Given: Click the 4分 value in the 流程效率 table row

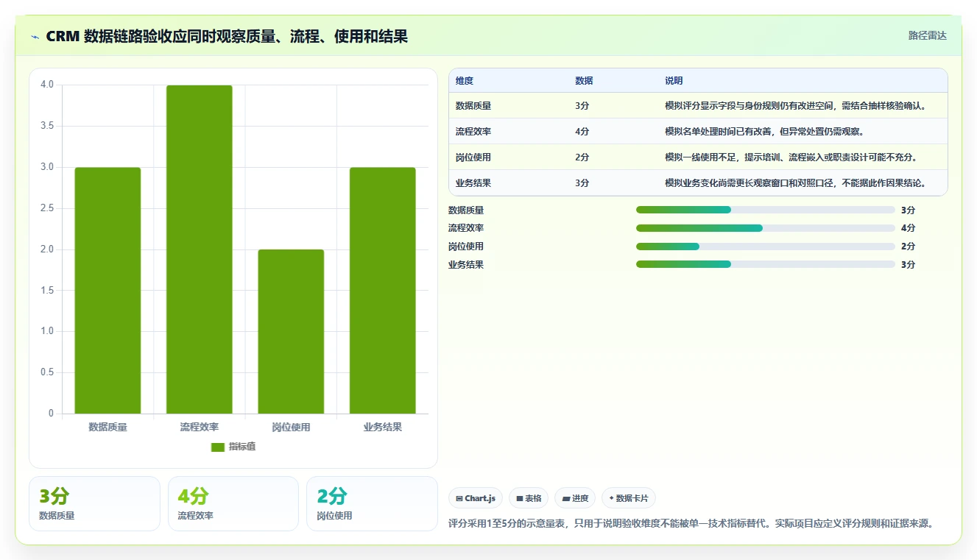Looking at the screenshot, I should (582, 132).
